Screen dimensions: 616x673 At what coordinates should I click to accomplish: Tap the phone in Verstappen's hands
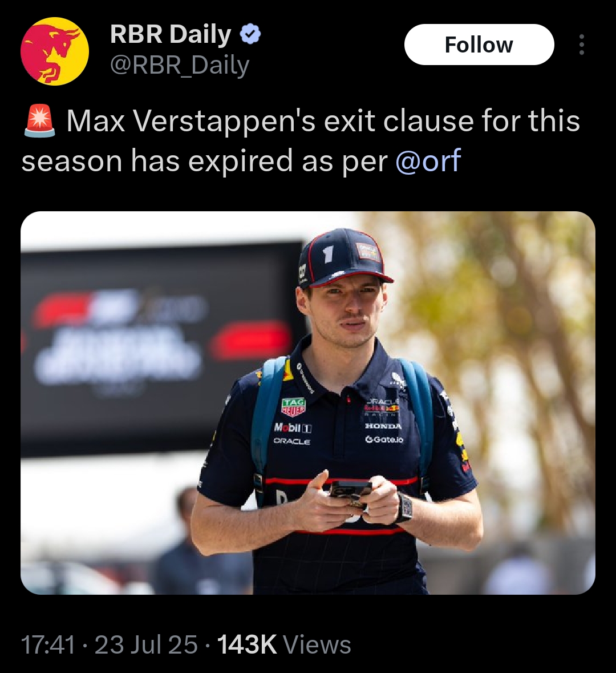350,492
